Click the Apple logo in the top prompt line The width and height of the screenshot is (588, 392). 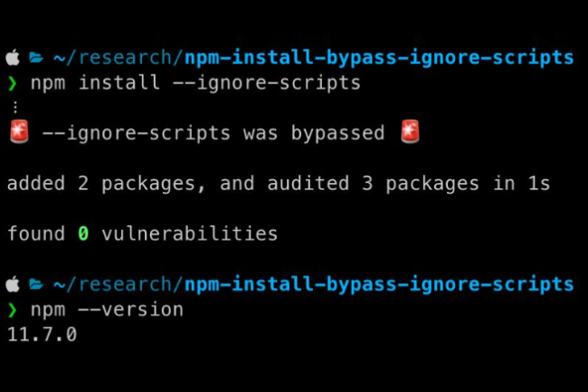click(x=13, y=58)
